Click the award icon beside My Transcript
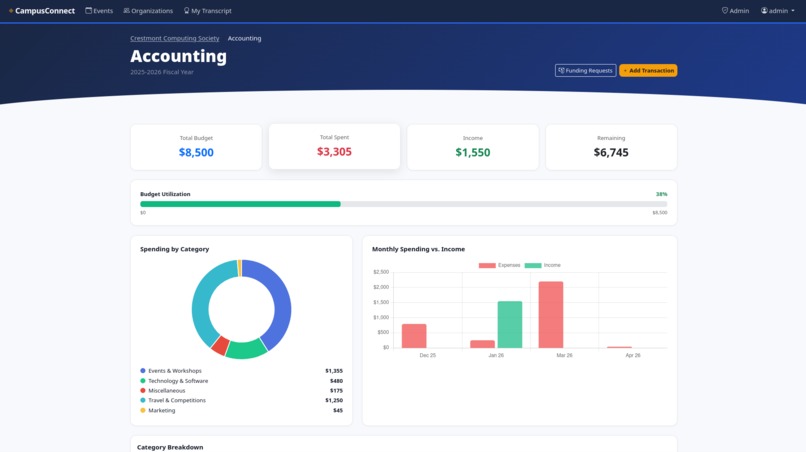The width and height of the screenshot is (806, 452). tap(187, 10)
